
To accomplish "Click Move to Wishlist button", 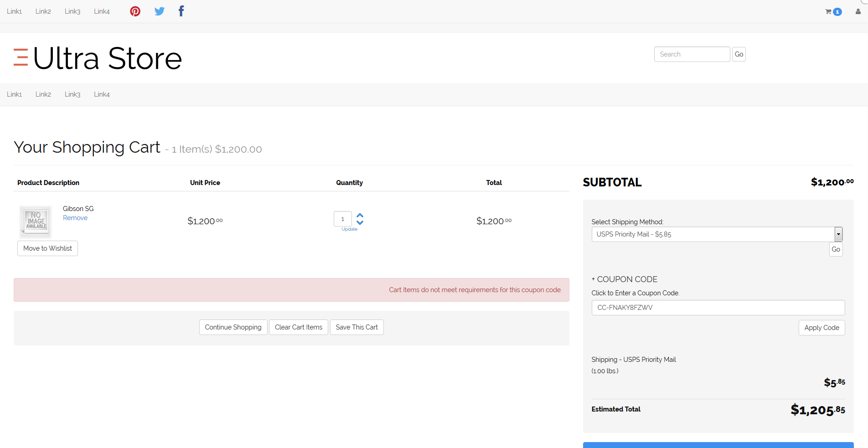I will click(x=47, y=248).
